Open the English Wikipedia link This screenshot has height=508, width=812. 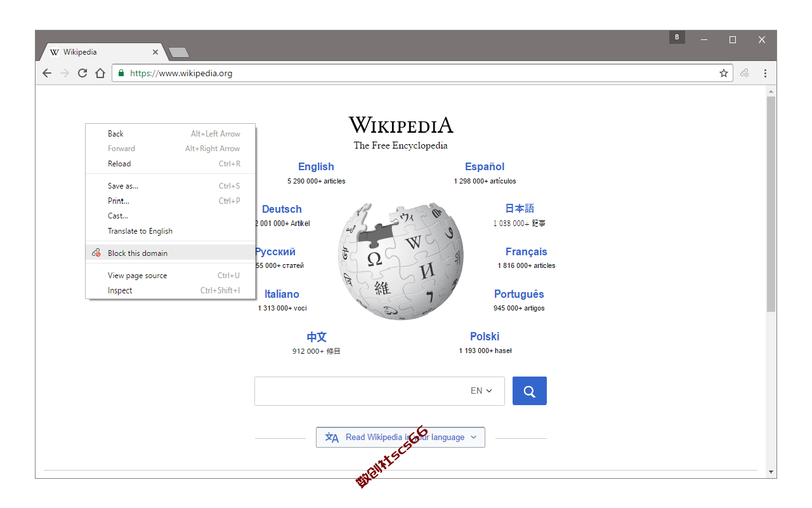pos(316,166)
